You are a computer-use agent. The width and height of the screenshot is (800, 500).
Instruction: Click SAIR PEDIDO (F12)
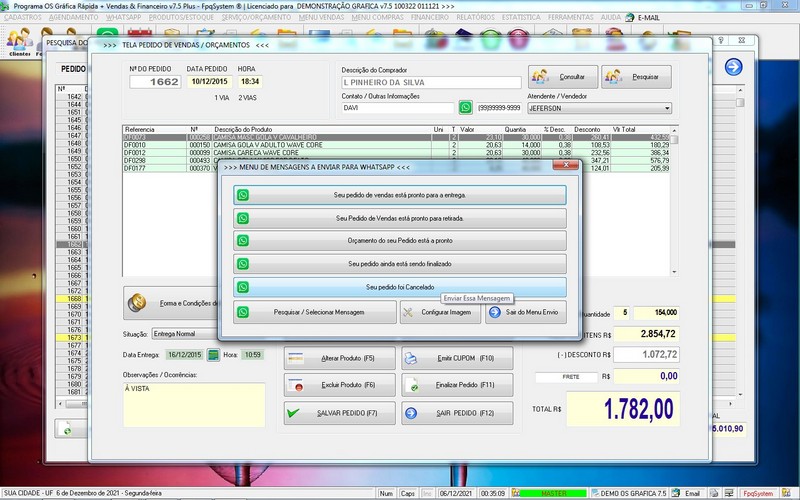click(x=457, y=413)
